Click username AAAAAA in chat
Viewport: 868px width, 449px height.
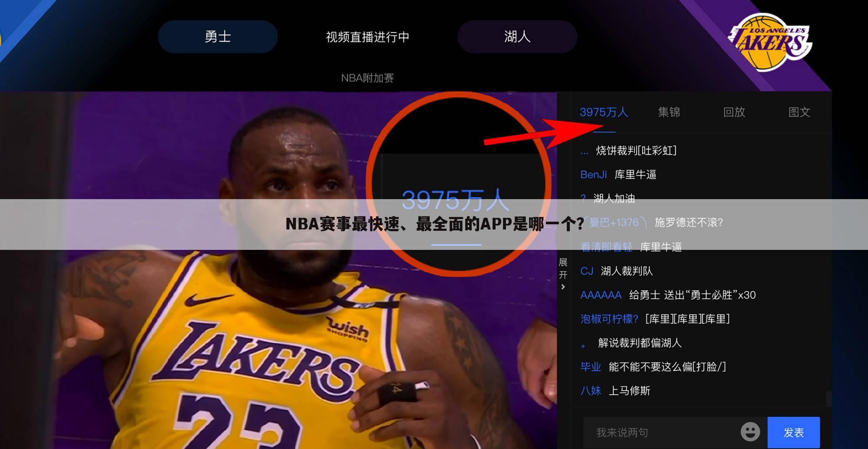coord(601,295)
